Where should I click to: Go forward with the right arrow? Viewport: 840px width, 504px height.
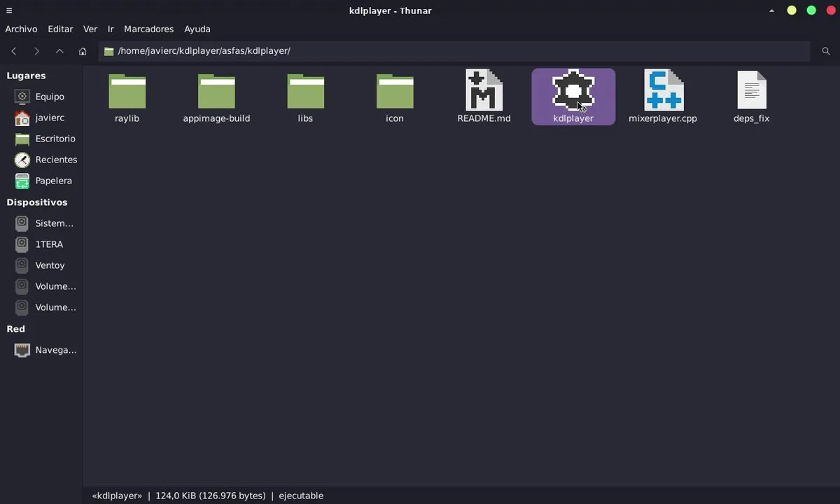click(x=36, y=51)
